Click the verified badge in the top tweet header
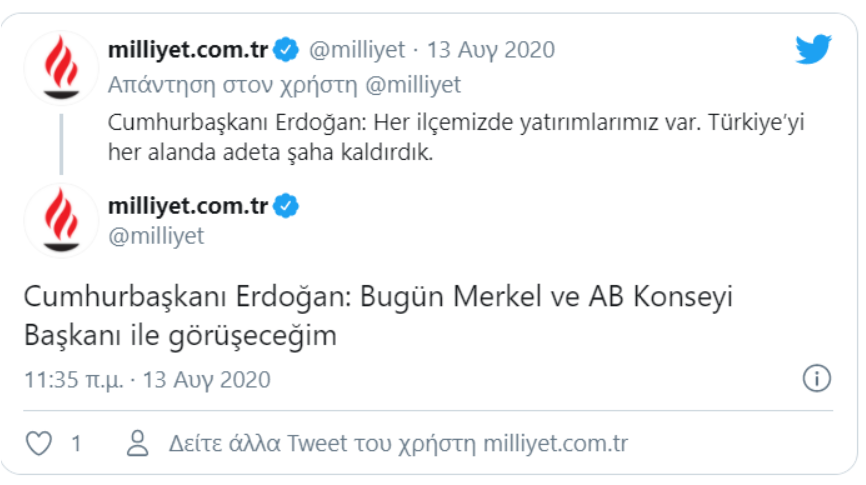The image size is (866, 485). (286, 49)
